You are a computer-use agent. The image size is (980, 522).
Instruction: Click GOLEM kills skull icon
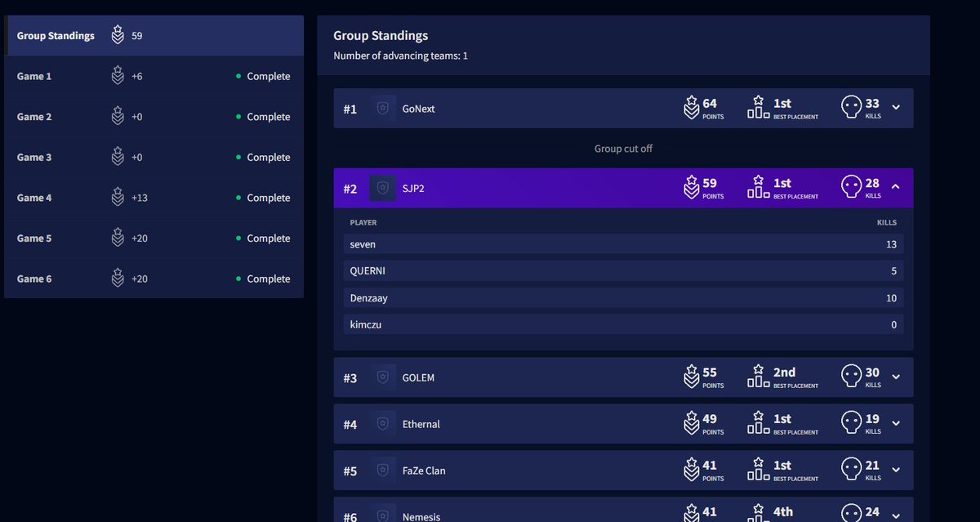pos(851,376)
